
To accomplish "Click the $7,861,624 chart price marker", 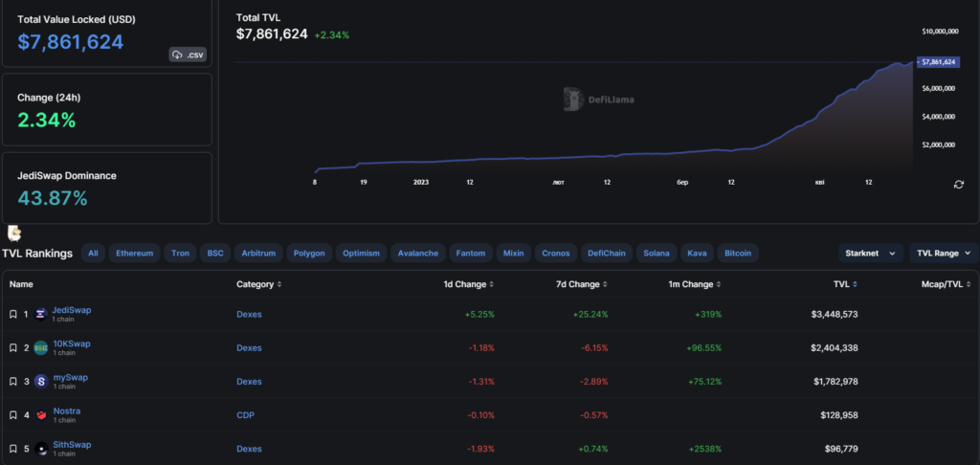I will coord(937,62).
